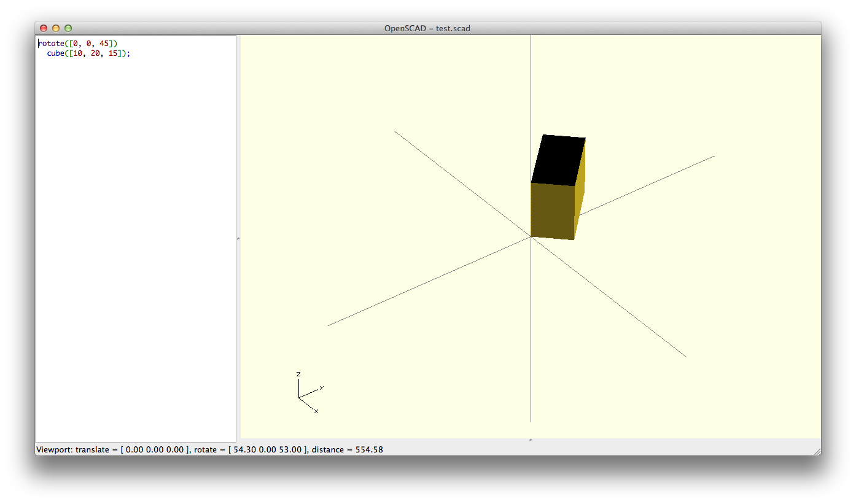856x504 pixels.
Task: Click the green zoom window button
Action: tap(68, 28)
